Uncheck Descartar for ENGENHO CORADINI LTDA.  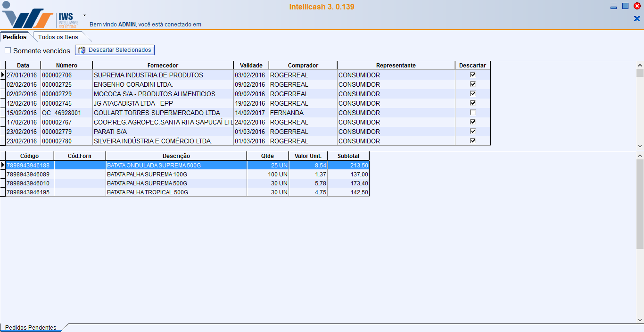tap(473, 84)
